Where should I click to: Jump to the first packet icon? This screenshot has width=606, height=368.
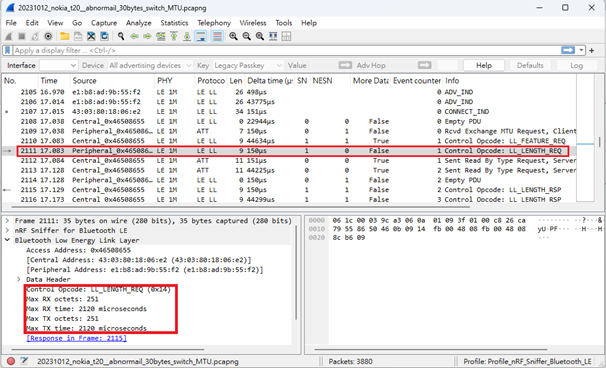pyautogui.click(x=174, y=36)
